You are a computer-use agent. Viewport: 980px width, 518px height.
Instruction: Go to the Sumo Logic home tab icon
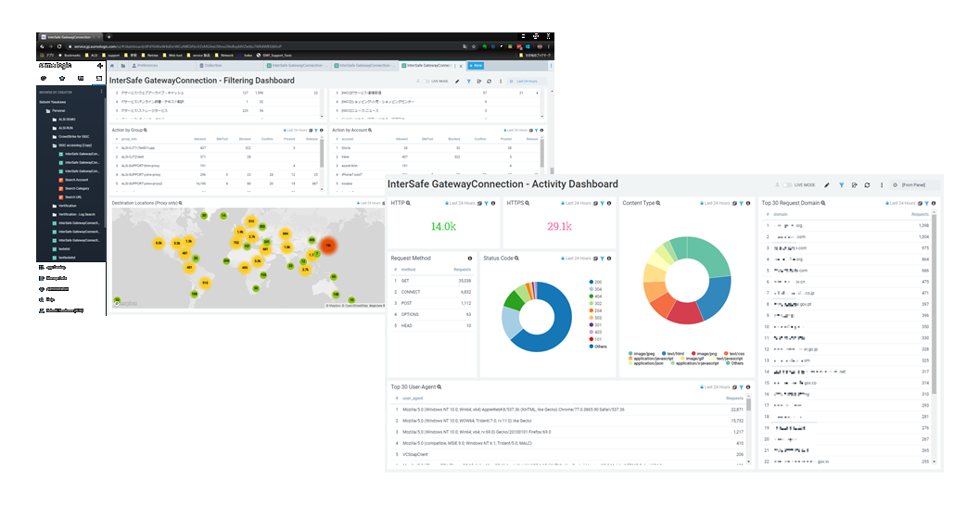[x=112, y=66]
